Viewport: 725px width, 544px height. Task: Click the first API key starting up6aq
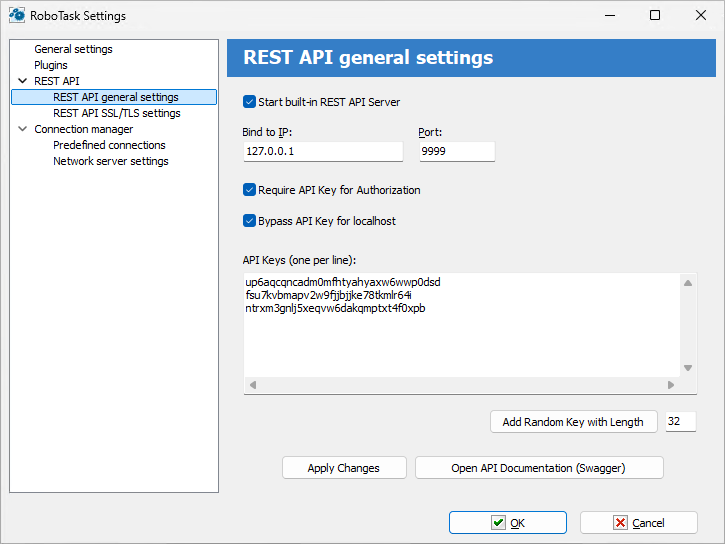coord(343,282)
